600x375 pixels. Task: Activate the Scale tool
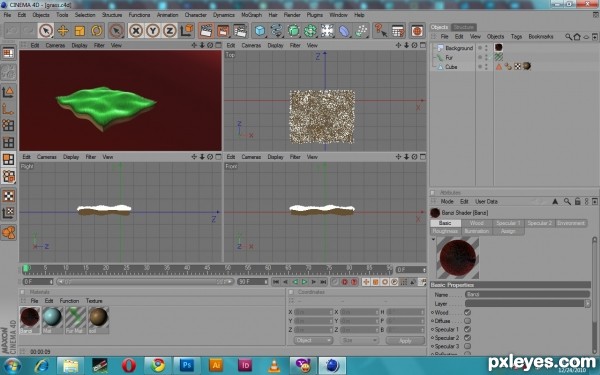click(x=80, y=31)
